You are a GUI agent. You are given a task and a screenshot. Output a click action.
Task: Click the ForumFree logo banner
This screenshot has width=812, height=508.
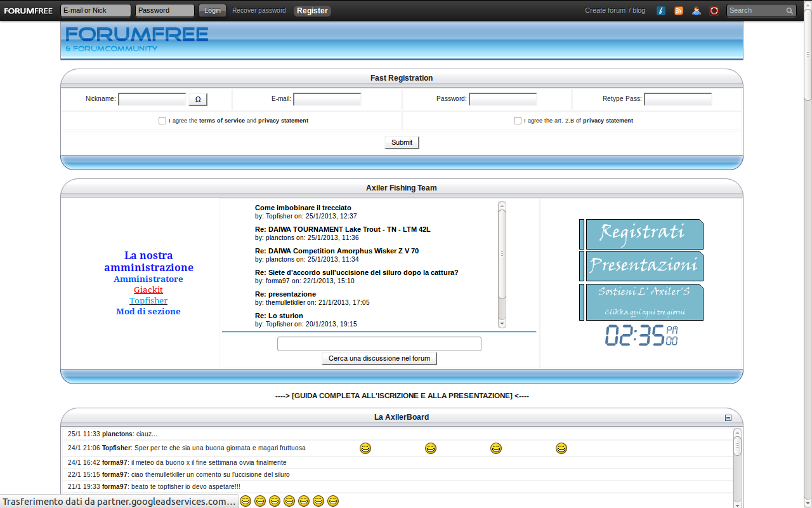pos(136,39)
